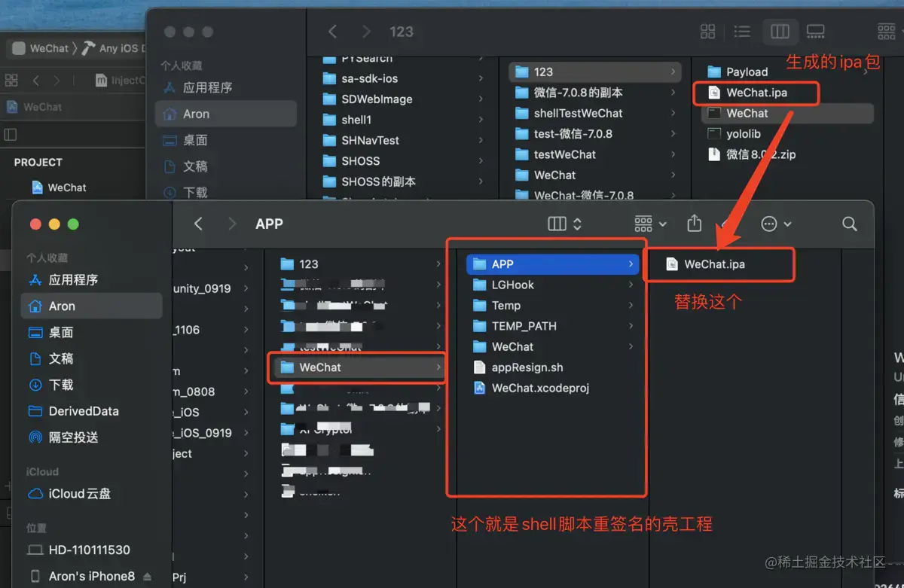Select WeChat project in Xcode navigator
Image resolution: width=904 pixels, height=588 pixels.
(59, 187)
